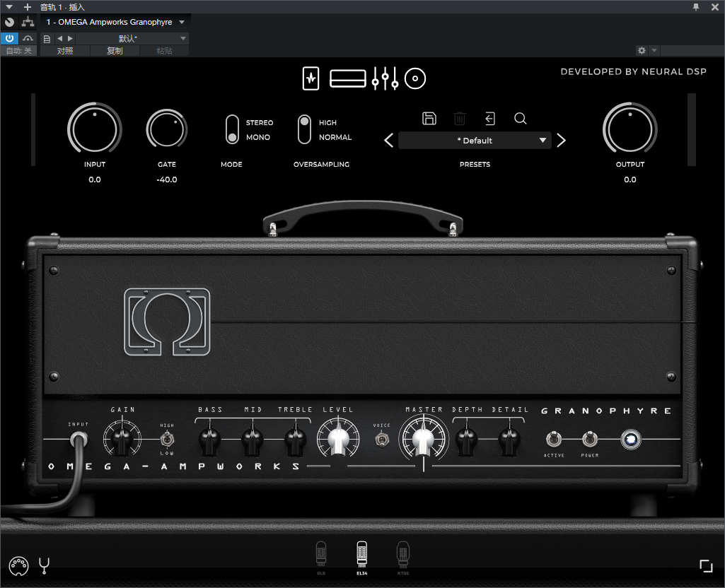Select the KT66 power tube

pyautogui.click(x=403, y=558)
